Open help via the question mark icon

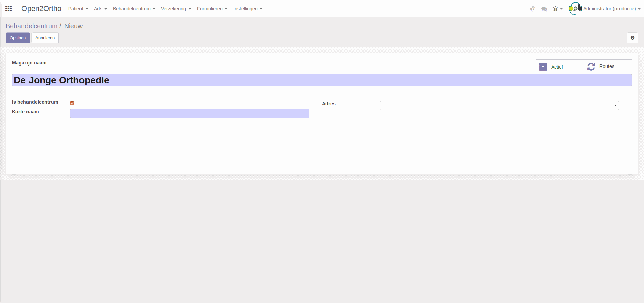point(633,38)
